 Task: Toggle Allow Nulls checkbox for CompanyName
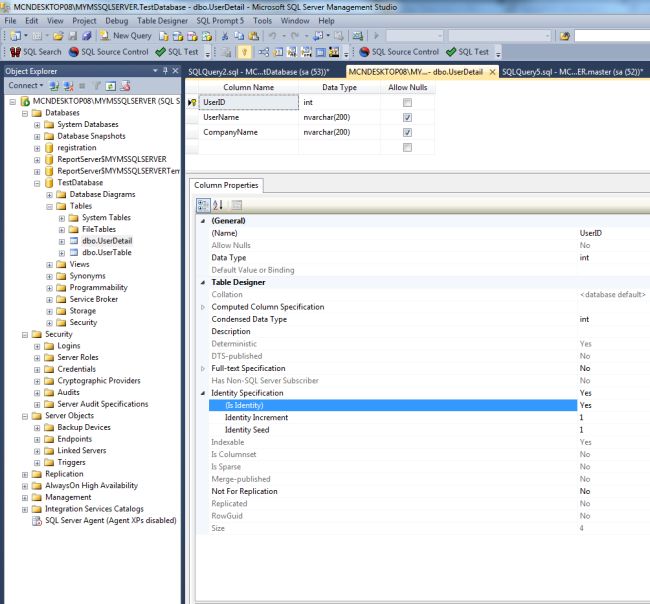[x=407, y=132]
